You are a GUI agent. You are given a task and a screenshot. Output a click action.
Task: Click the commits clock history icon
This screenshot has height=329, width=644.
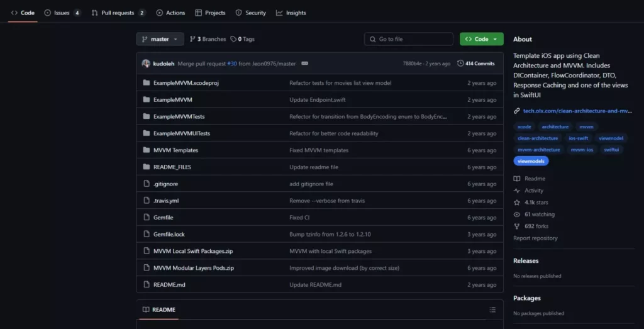tap(460, 64)
